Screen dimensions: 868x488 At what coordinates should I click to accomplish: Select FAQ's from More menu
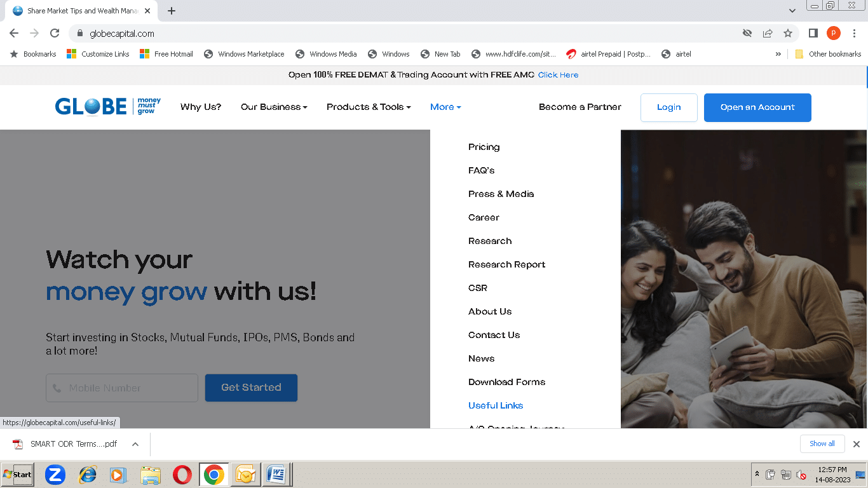(481, 170)
